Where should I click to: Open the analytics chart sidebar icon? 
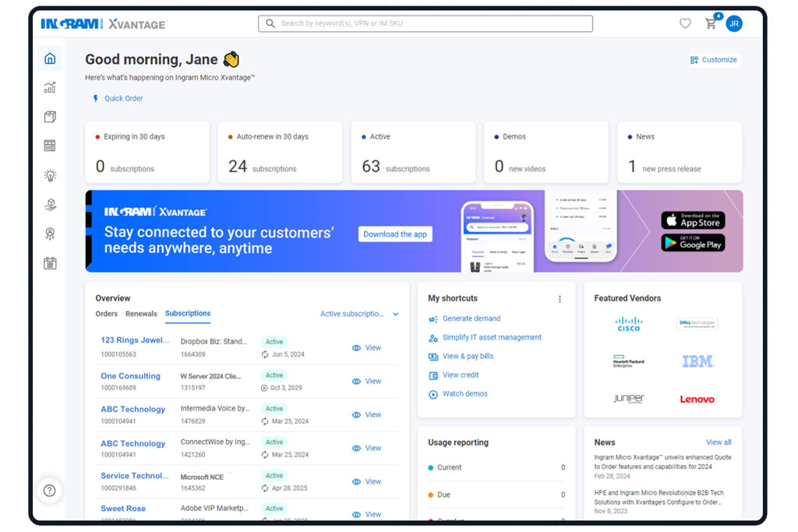[50, 87]
